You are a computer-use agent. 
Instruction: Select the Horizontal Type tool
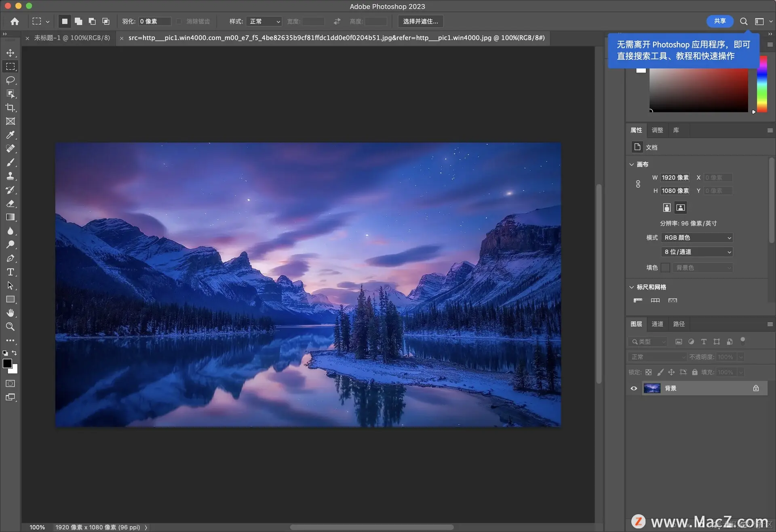[11, 272]
